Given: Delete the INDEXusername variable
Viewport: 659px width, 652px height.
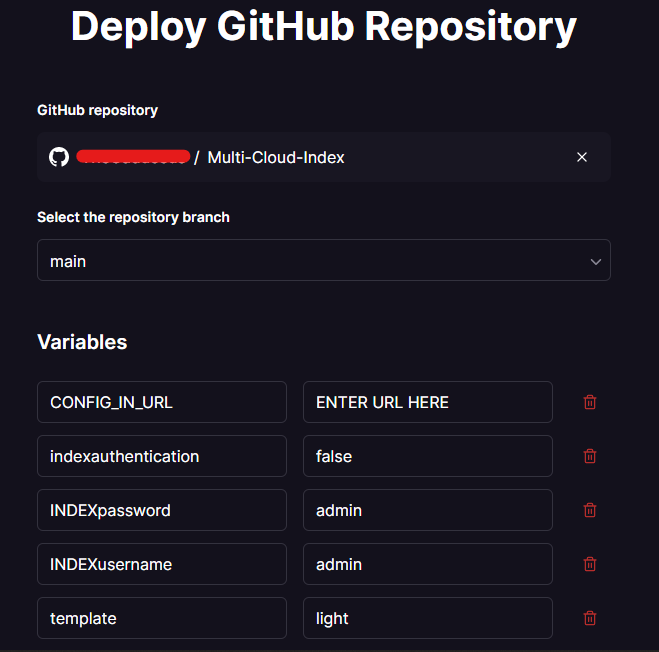Looking at the screenshot, I should tap(590, 564).
